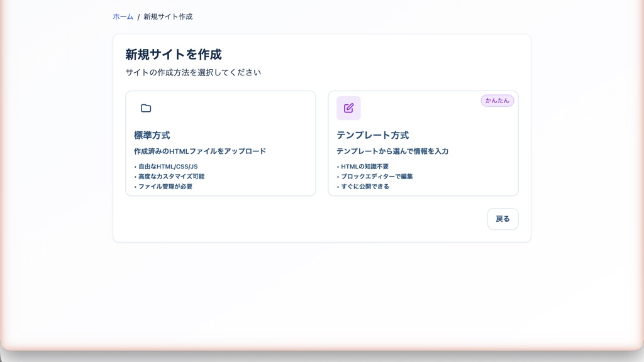The width and height of the screenshot is (644, 362).
Task: Choose the 標準方式 creation option
Action: (221, 143)
